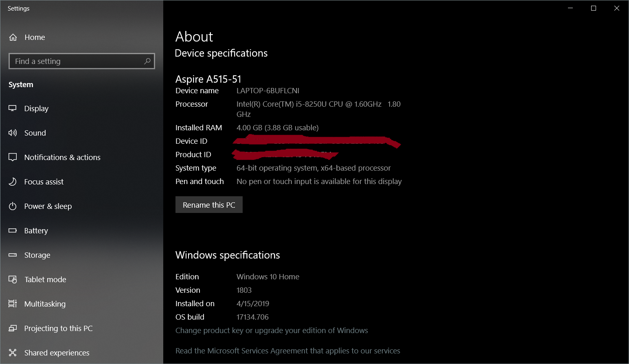Click the Shared experiences icon
This screenshot has height=364, width=629.
tap(13, 353)
